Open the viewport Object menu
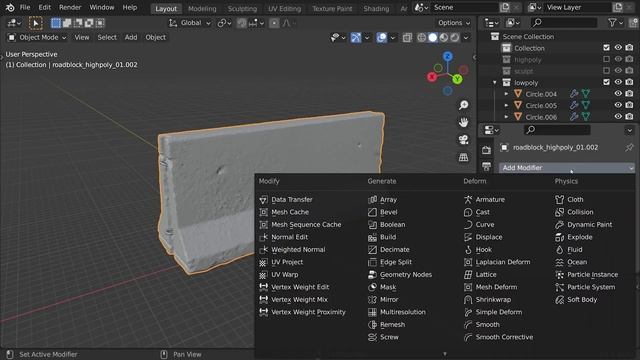 coord(156,38)
